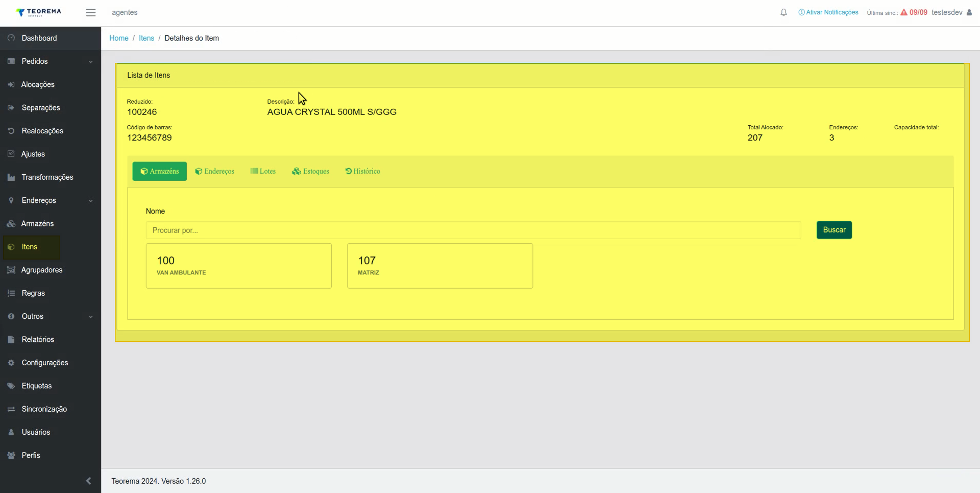Click the sync warning triangle icon
Viewport: 980px width, 493px height.
(904, 12)
